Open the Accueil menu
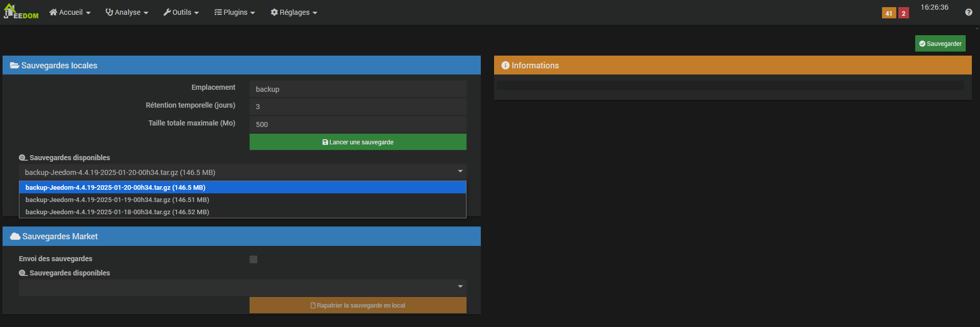 pyautogui.click(x=70, y=12)
